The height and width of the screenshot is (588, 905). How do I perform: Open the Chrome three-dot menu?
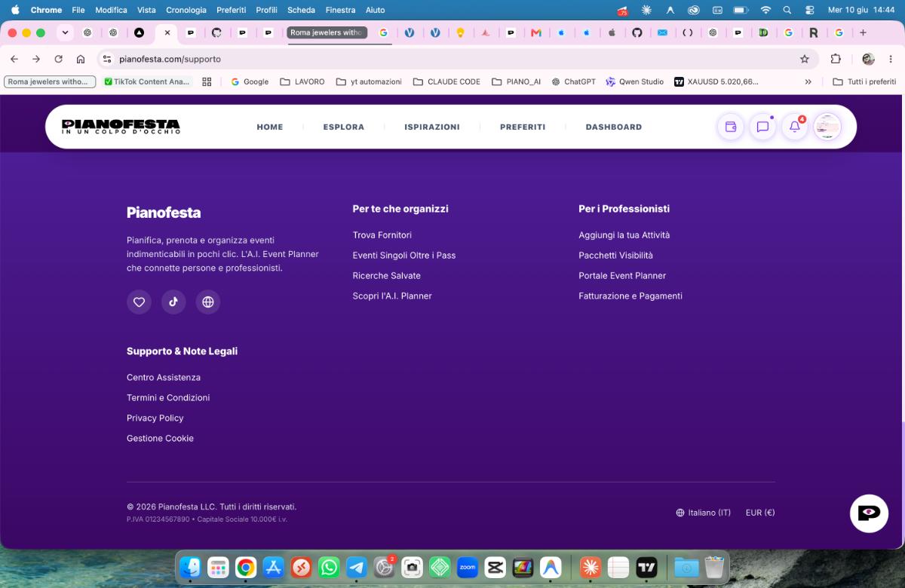pos(891,59)
